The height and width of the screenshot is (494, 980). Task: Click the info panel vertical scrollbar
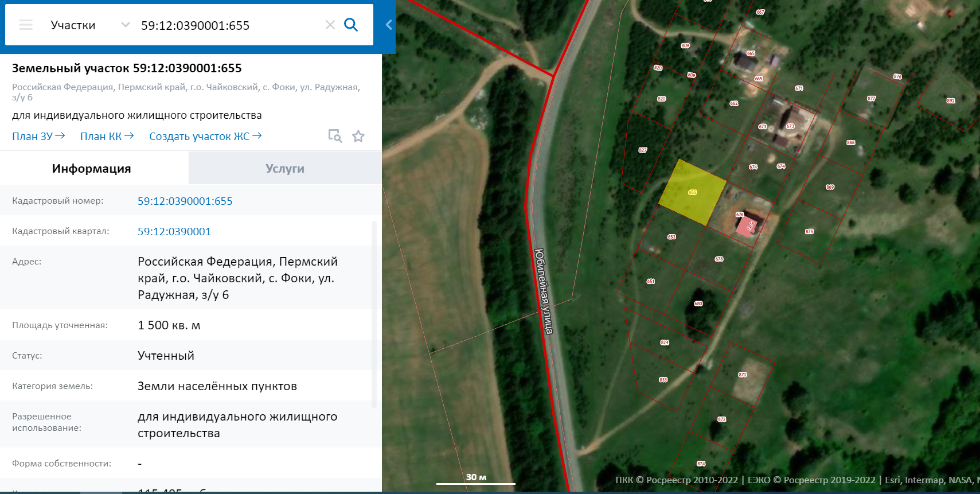pos(374,314)
